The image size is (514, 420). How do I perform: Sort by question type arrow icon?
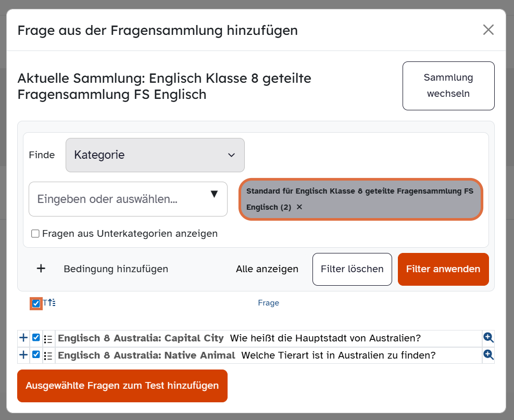51,303
